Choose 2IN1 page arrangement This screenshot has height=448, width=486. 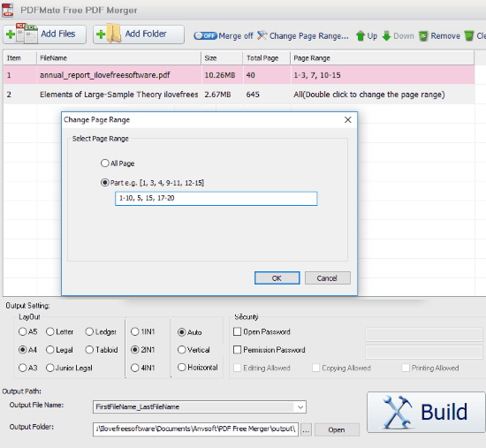point(135,350)
